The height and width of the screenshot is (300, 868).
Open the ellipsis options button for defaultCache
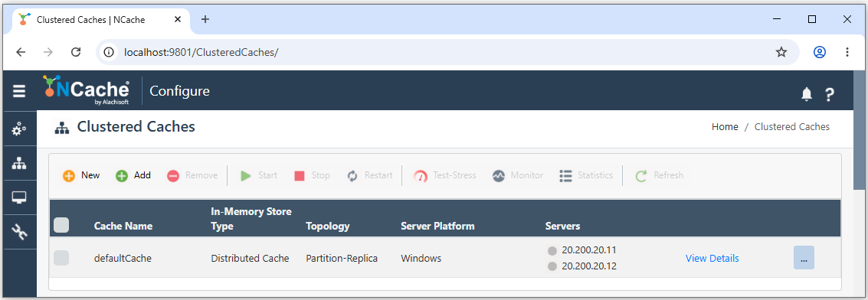click(x=804, y=257)
